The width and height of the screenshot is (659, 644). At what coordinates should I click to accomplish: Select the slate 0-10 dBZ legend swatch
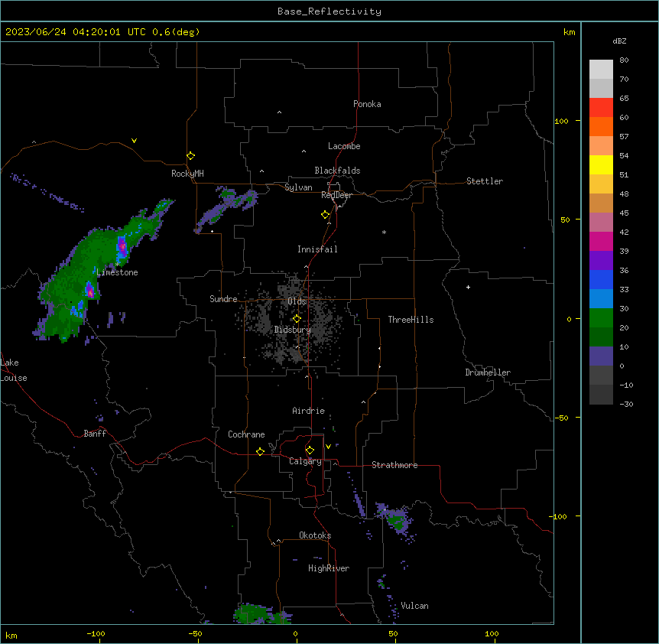(601, 356)
